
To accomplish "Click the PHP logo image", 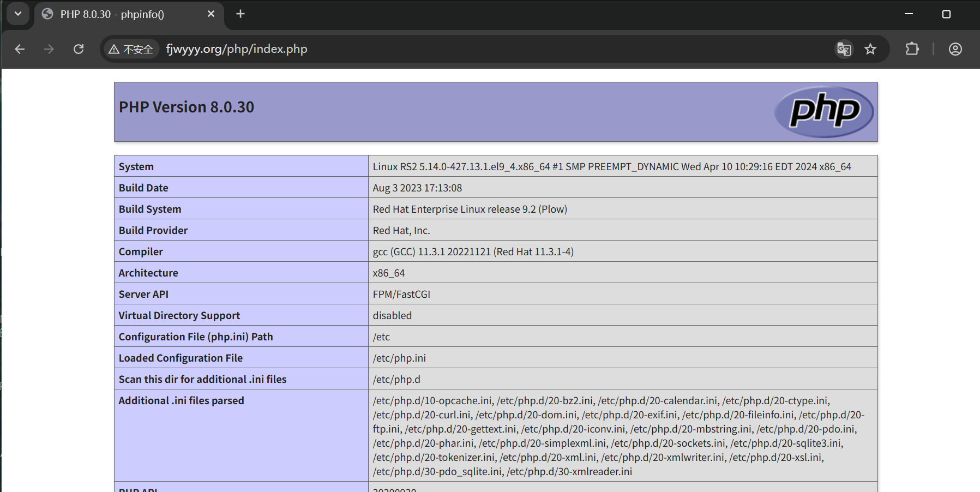I will point(823,112).
